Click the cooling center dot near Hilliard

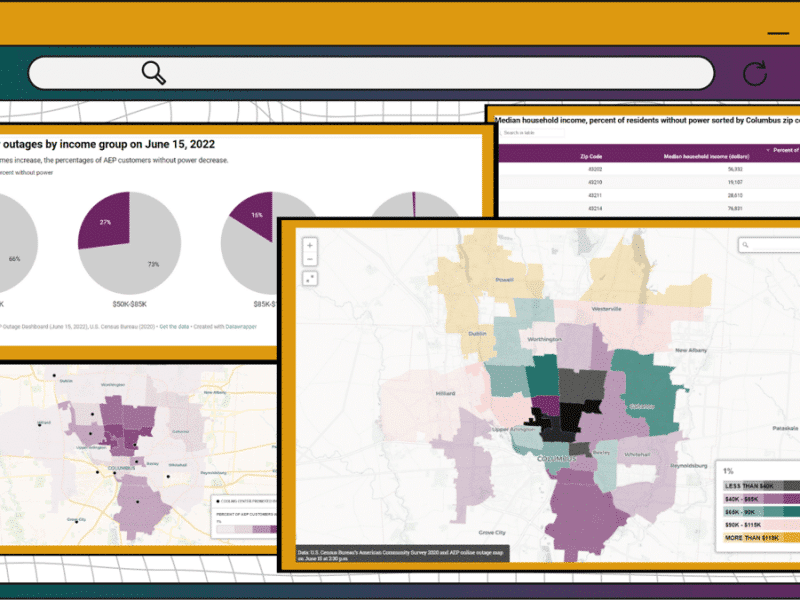(x=40, y=424)
